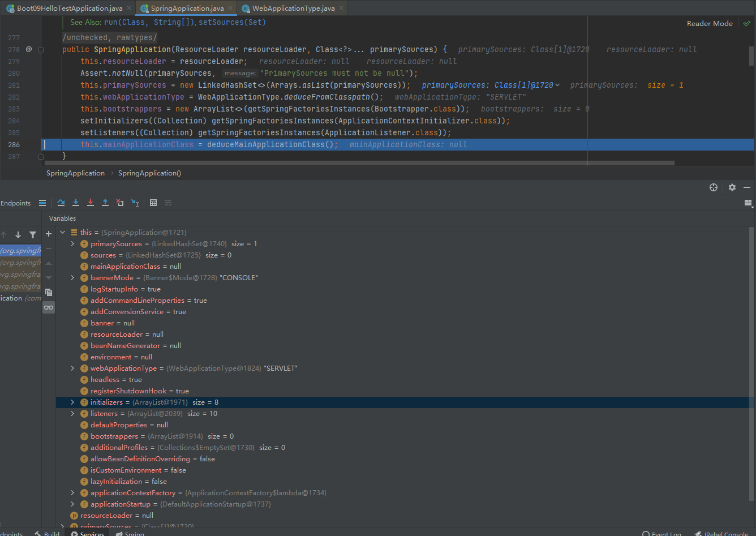
Task: Switch to WebApplicationType.java tab
Action: tap(293, 8)
